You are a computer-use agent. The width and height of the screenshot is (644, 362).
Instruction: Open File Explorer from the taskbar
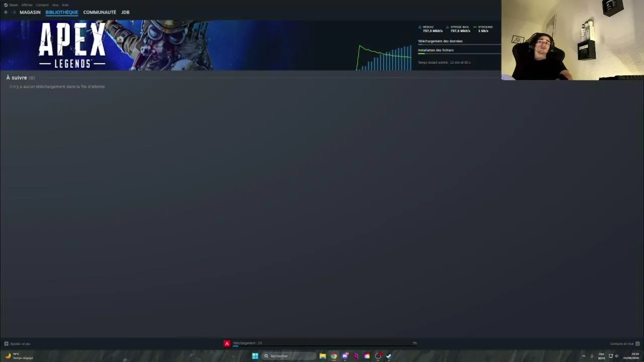tap(323, 356)
